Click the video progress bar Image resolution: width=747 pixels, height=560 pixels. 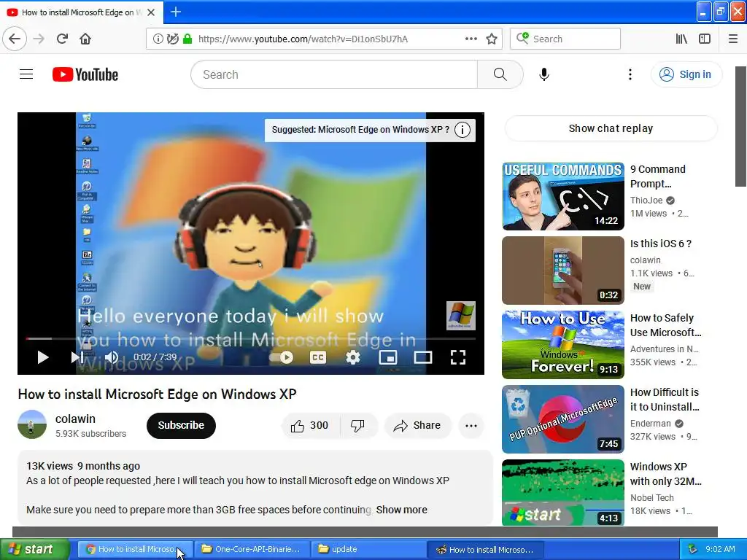tap(251, 338)
